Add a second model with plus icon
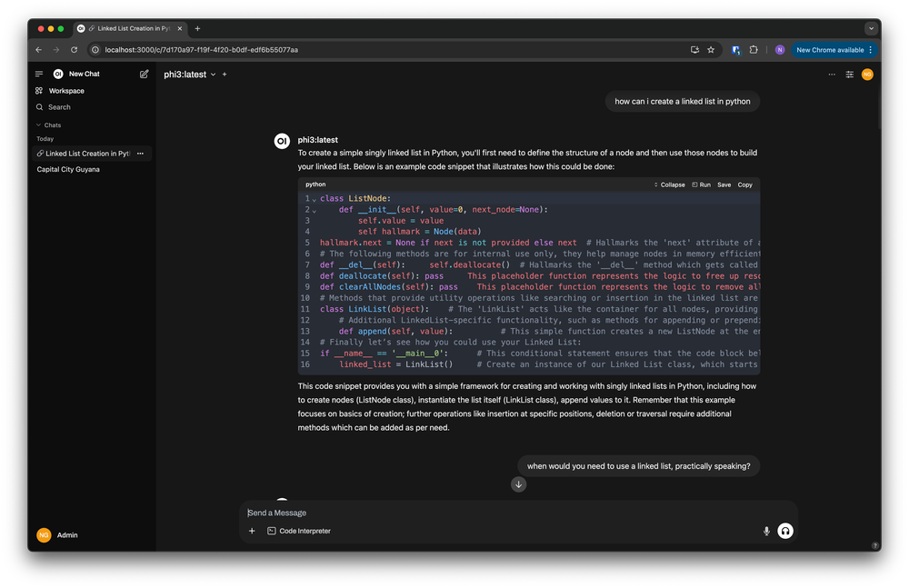 (x=225, y=74)
